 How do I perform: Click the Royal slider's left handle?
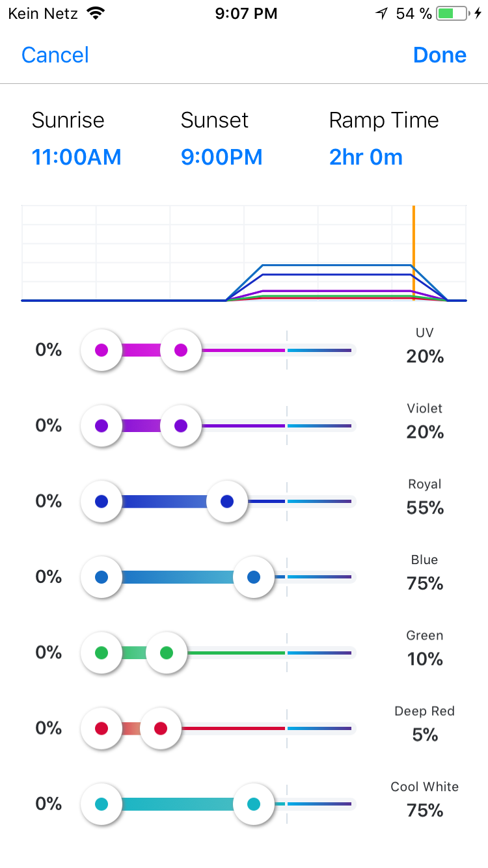[x=102, y=502]
